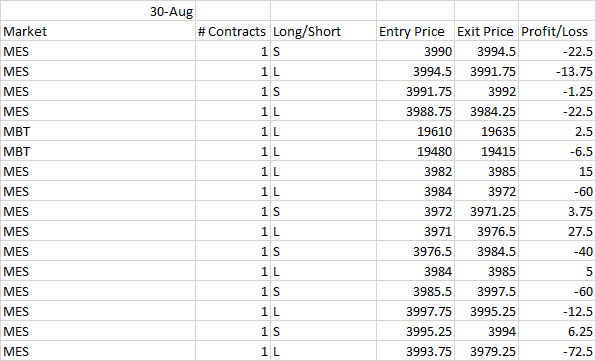Select the Long/Short header cell

point(323,31)
